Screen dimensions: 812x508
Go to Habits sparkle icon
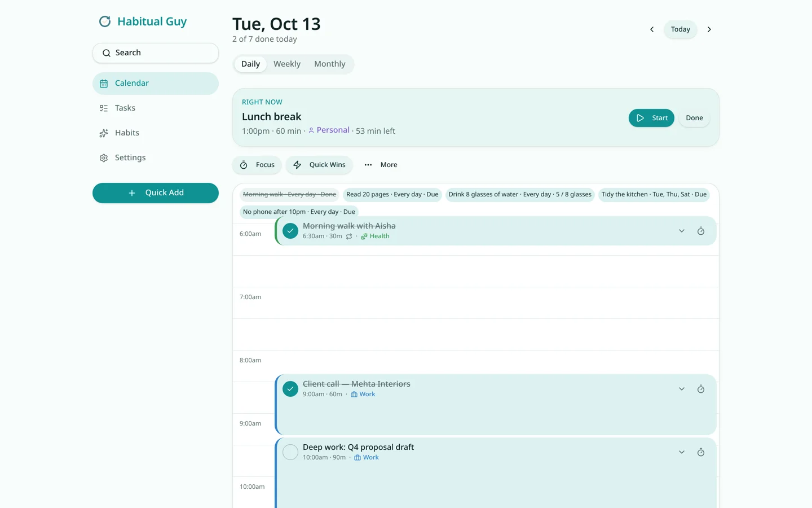[104, 133]
